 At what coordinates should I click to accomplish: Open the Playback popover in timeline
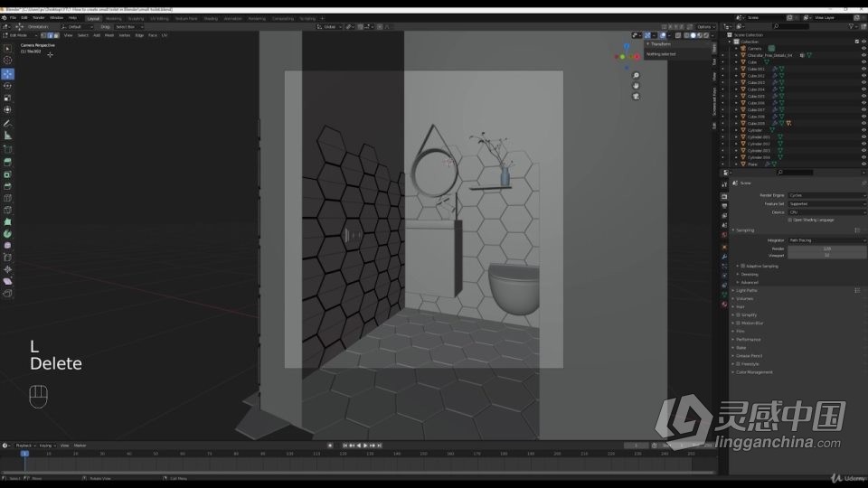[25, 446]
